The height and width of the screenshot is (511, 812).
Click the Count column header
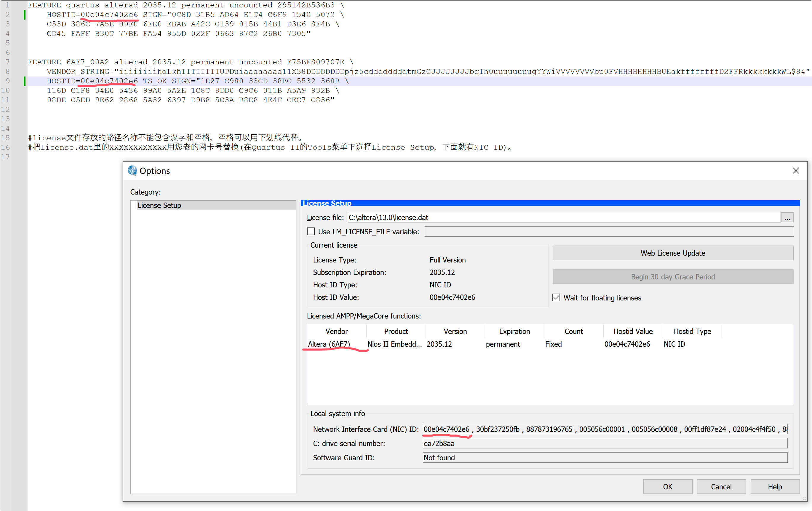pos(574,331)
